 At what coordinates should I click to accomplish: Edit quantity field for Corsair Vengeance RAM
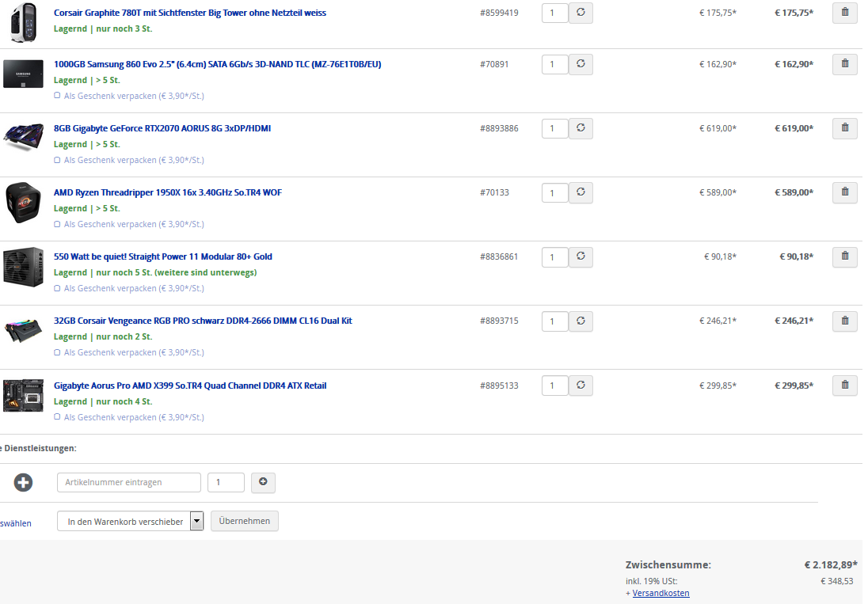tap(554, 321)
